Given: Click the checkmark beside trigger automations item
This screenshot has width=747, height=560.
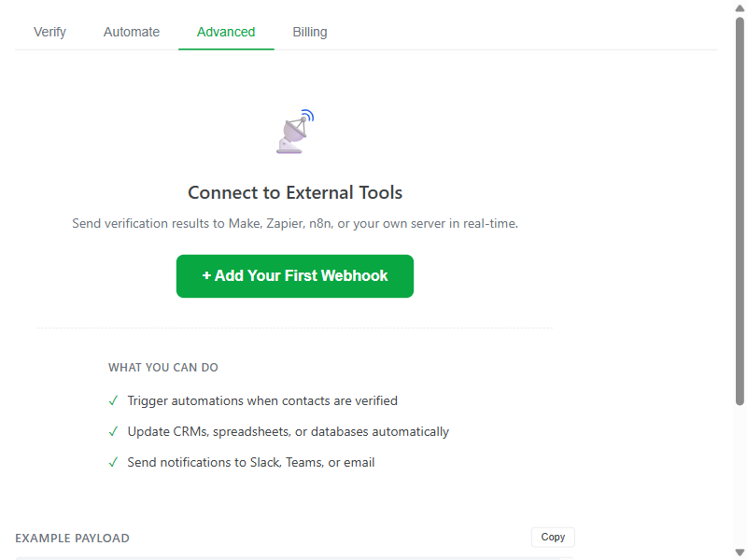Looking at the screenshot, I should click(x=113, y=400).
